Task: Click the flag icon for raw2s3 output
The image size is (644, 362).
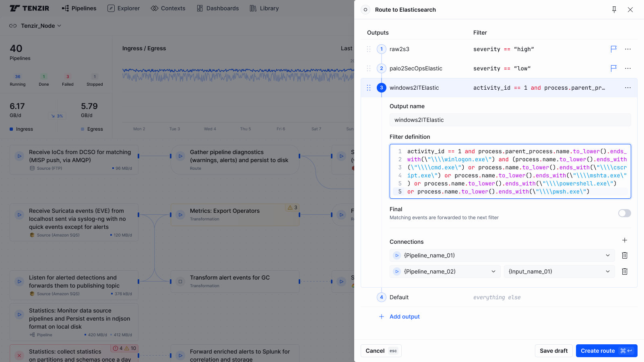Action: [613, 49]
